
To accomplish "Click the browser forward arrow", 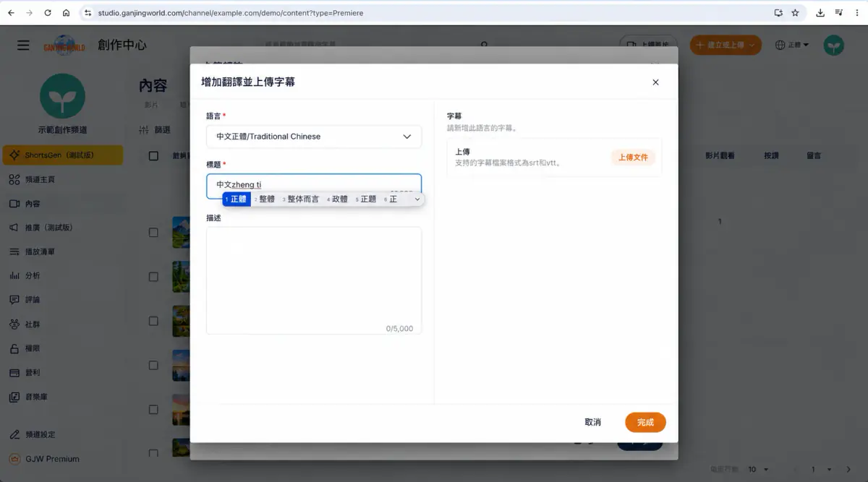I will point(29,13).
